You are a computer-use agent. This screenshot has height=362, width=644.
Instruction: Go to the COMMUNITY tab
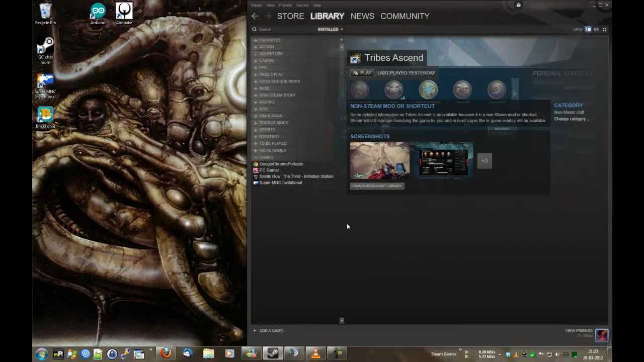pyautogui.click(x=405, y=16)
